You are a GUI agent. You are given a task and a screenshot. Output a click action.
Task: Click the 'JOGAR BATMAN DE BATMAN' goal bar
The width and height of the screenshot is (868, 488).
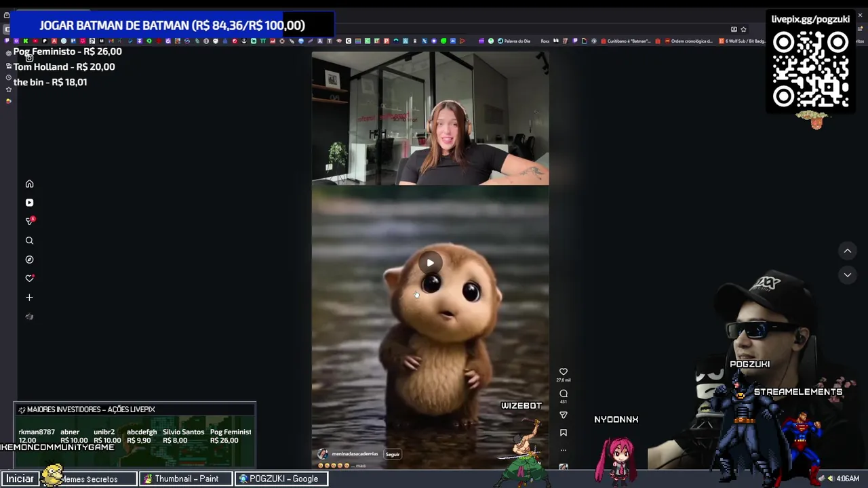(x=172, y=25)
